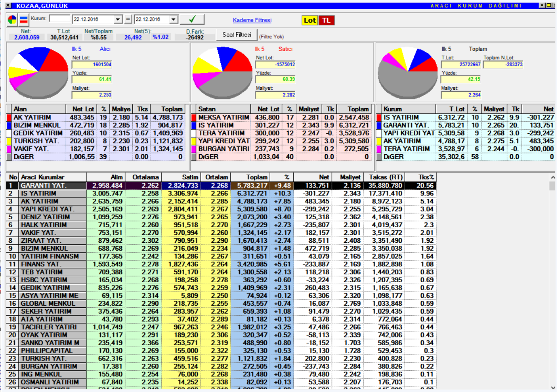Sort table by the Takas (RT) column header
Image resolution: width=557 pixels, height=392 pixels.
[385, 177]
